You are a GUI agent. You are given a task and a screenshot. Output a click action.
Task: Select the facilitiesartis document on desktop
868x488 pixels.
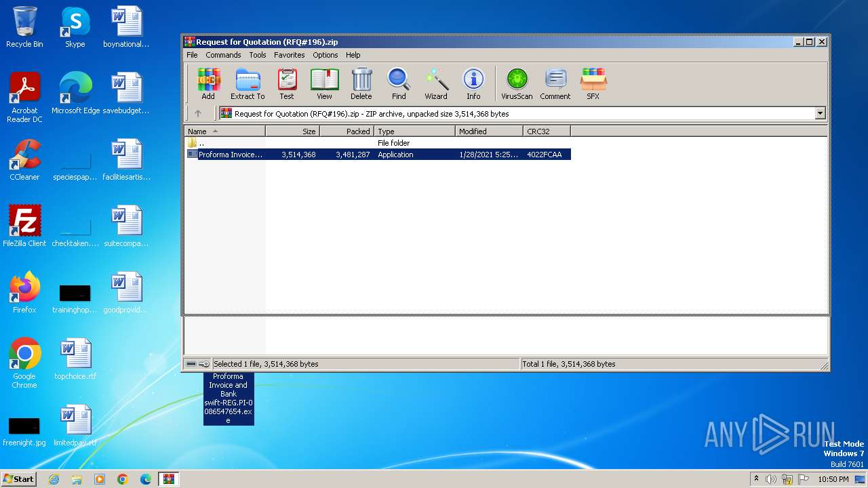(x=126, y=160)
